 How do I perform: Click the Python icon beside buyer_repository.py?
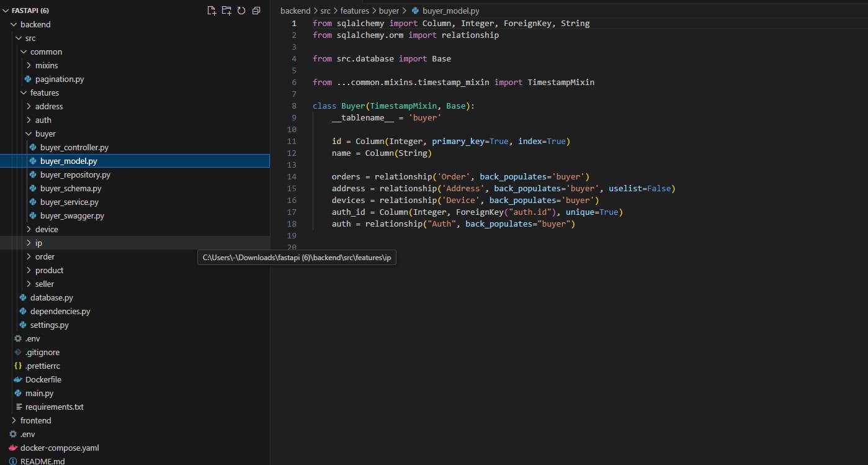(33, 174)
